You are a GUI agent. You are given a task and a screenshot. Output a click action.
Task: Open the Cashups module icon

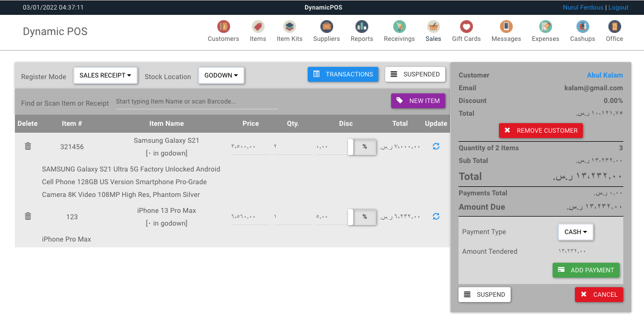pos(582,26)
